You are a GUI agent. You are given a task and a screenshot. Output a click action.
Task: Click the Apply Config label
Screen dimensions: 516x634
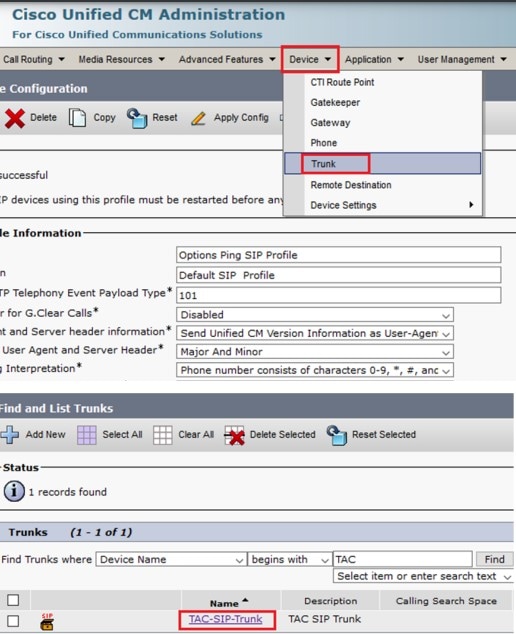tap(241, 118)
